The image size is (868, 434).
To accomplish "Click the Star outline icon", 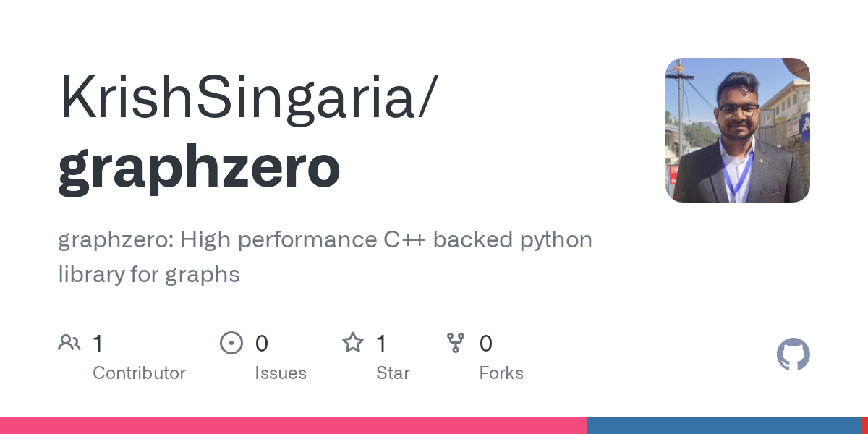I will coord(353,342).
